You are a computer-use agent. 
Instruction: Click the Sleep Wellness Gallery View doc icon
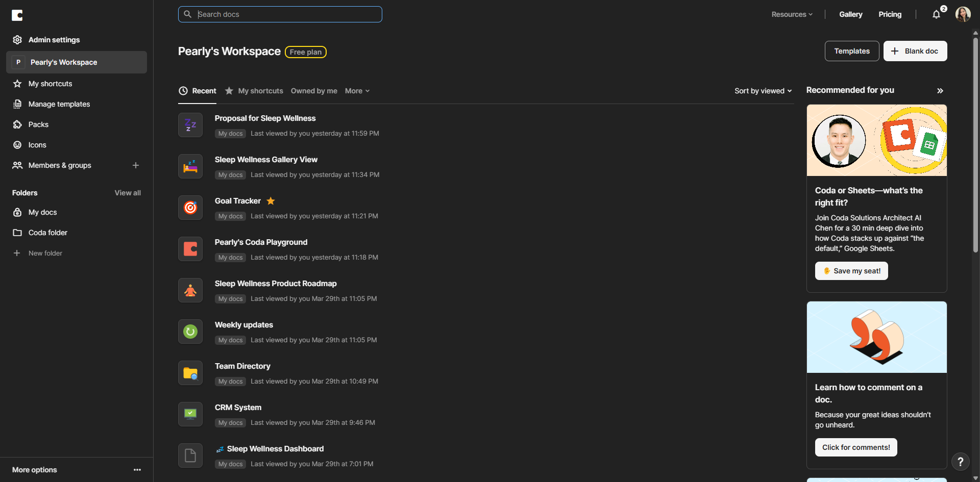(190, 166)
